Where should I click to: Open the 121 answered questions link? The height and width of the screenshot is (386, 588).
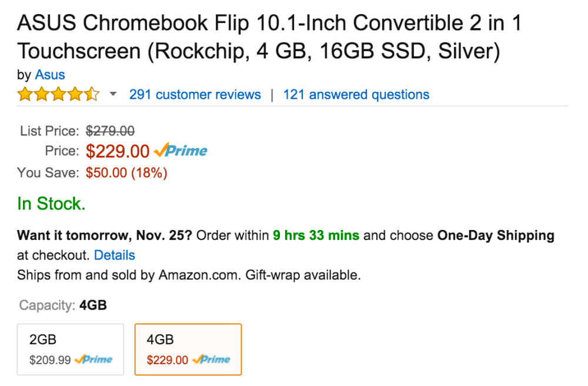pos(356,95)
